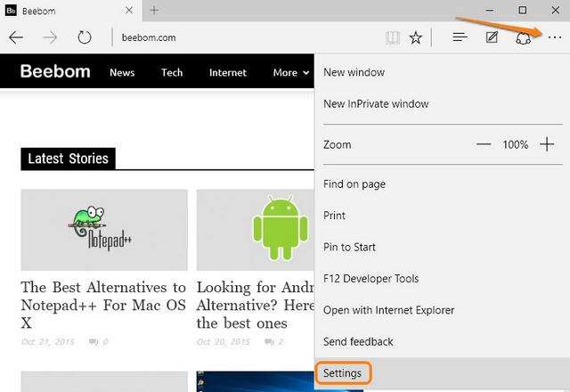Open the Hub lines icon
Screen dimensions: 570x392
460,37
